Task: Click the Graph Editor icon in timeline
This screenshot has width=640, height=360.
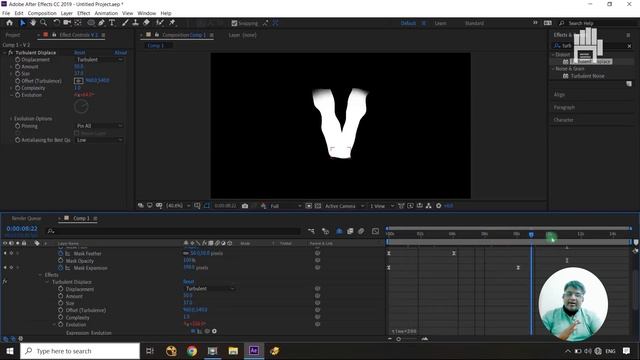Action: tap(375, 231)
